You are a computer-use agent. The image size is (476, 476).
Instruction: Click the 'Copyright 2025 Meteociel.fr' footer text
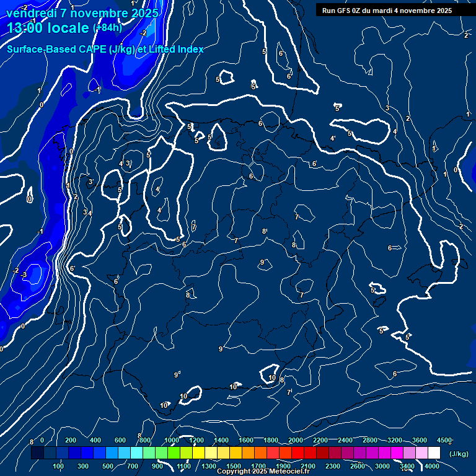pyautogui.click(x=263, y=472)
